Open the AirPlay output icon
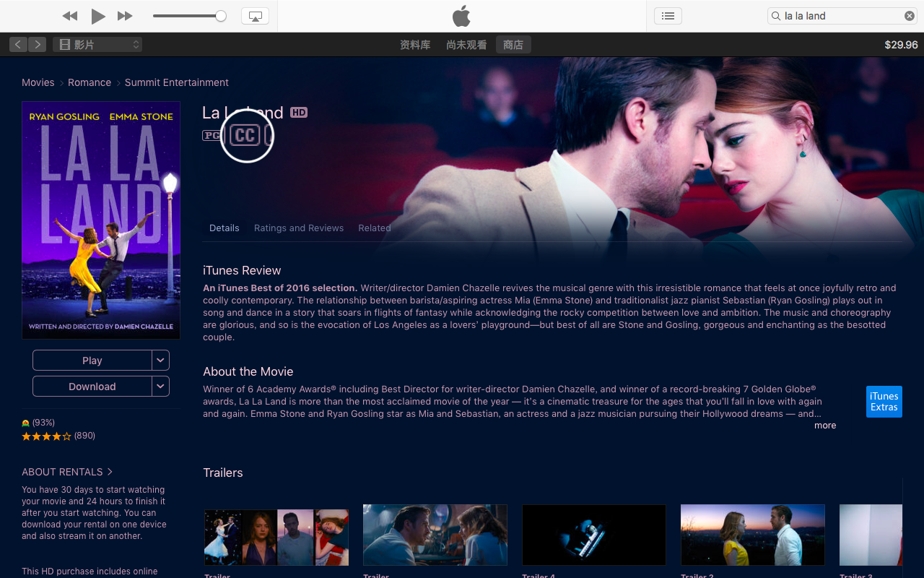 255,16
